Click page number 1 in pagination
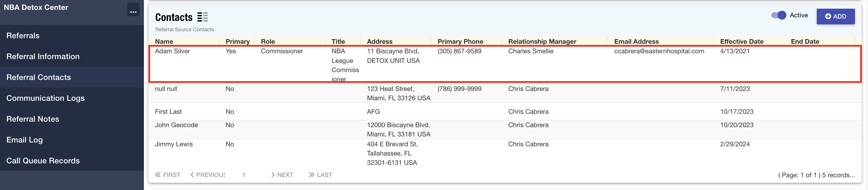868x190 pixels. (243, 175)
